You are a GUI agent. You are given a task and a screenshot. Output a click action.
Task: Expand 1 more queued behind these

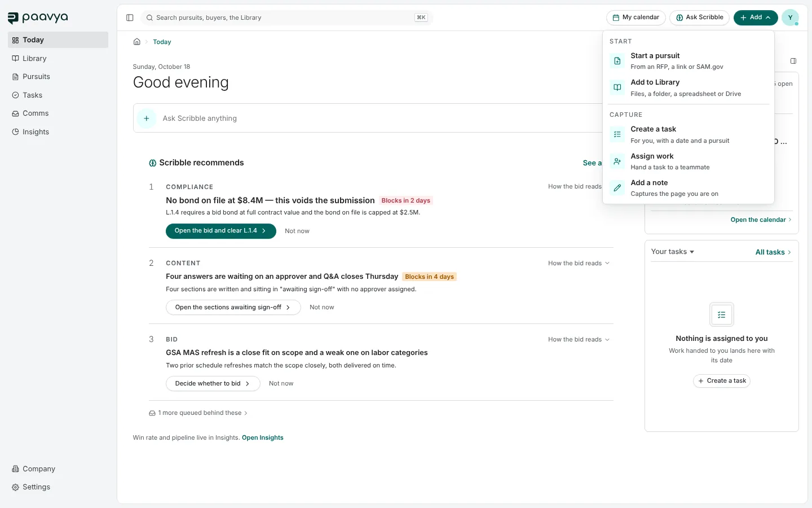click(x=198, y=413)
